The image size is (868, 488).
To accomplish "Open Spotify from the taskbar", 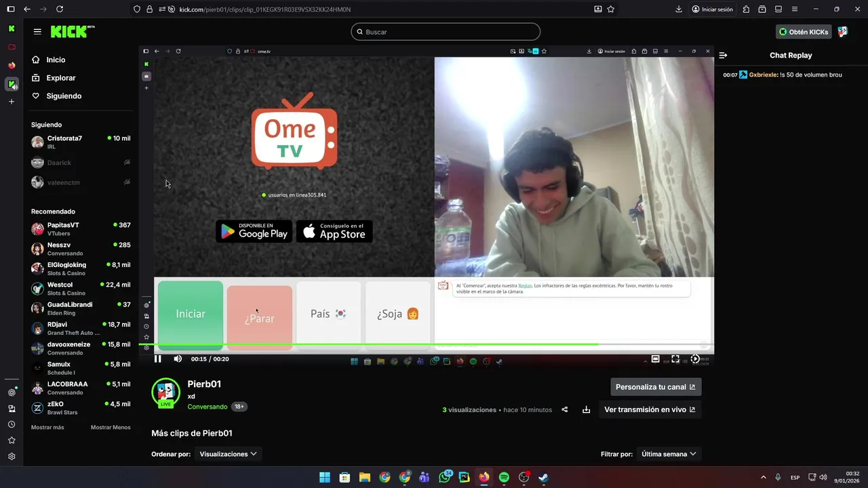I will pyautogui.click(x=504, y=477).
